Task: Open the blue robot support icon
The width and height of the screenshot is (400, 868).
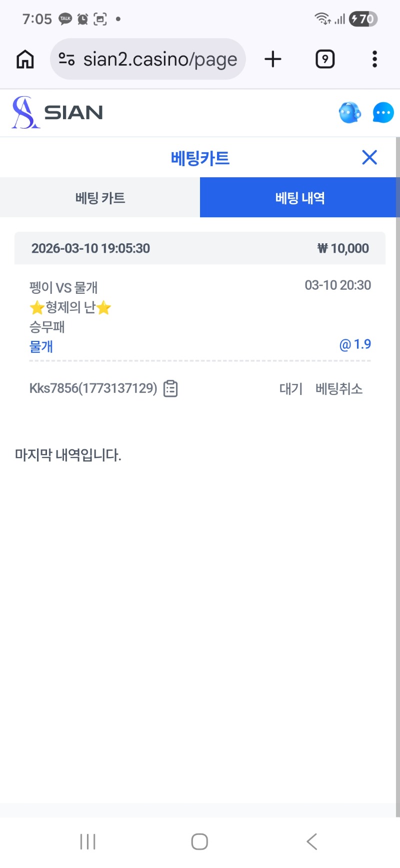Action: [349, 113]
